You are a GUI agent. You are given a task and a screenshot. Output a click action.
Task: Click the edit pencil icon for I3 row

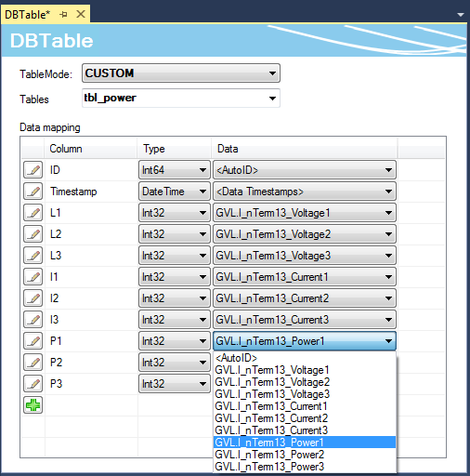click(33, 320)
